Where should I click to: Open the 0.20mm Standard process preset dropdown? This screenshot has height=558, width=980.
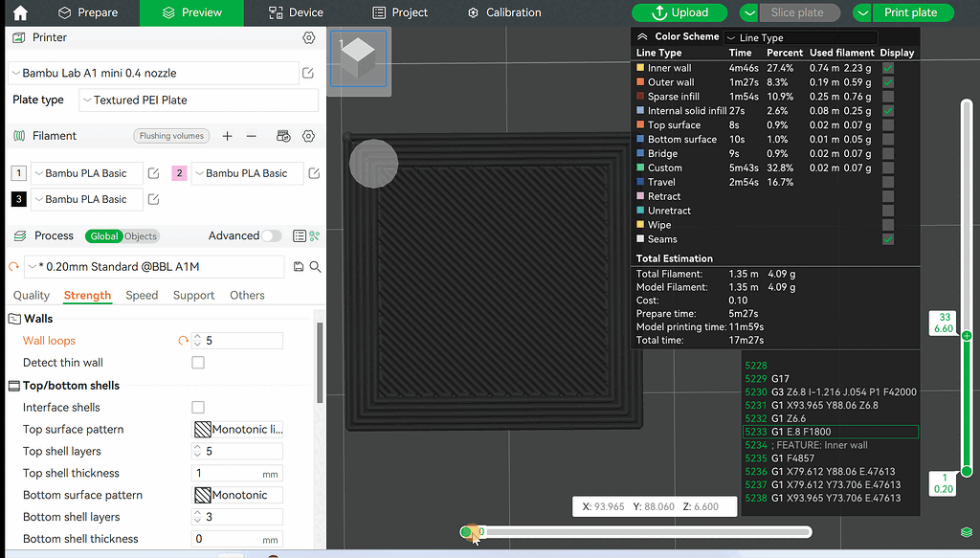pos(154,267)
